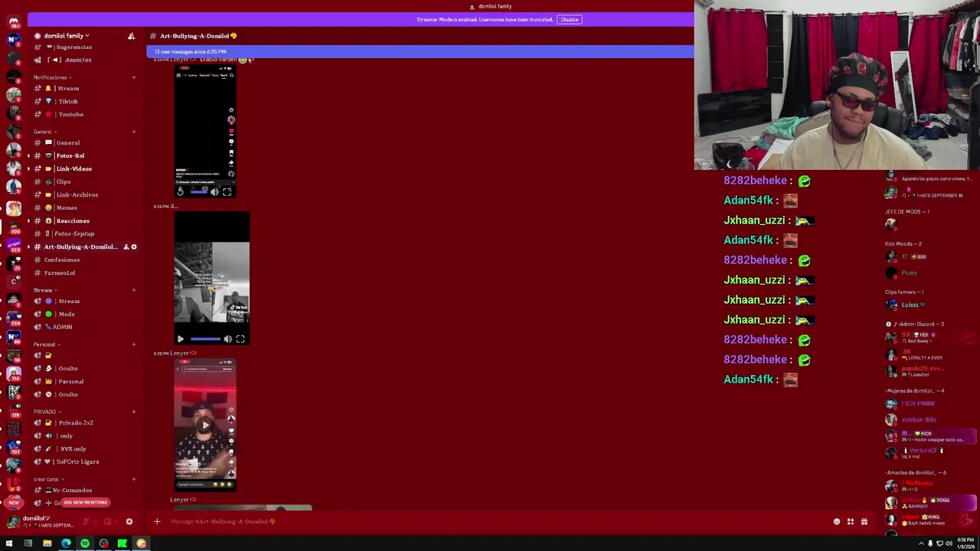The image size is (980, 551).
Task: Open the Windows Start menu
Action: [x=9, y=543]
